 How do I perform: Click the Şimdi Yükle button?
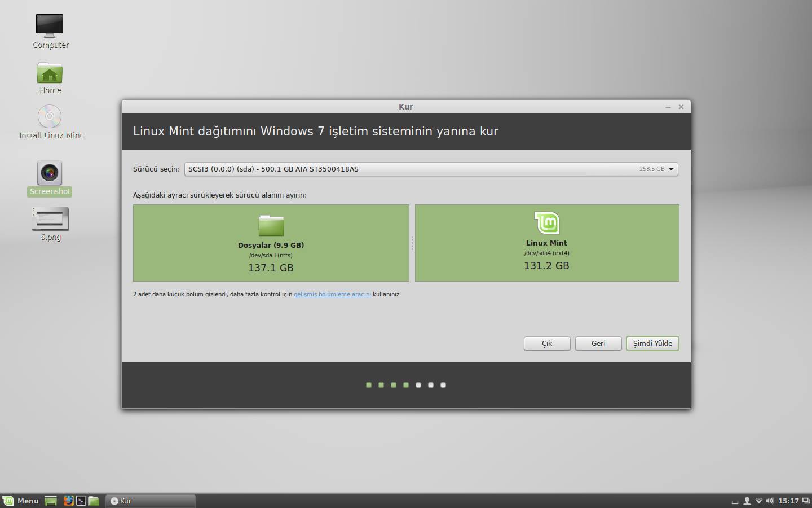tap(652, 343)
